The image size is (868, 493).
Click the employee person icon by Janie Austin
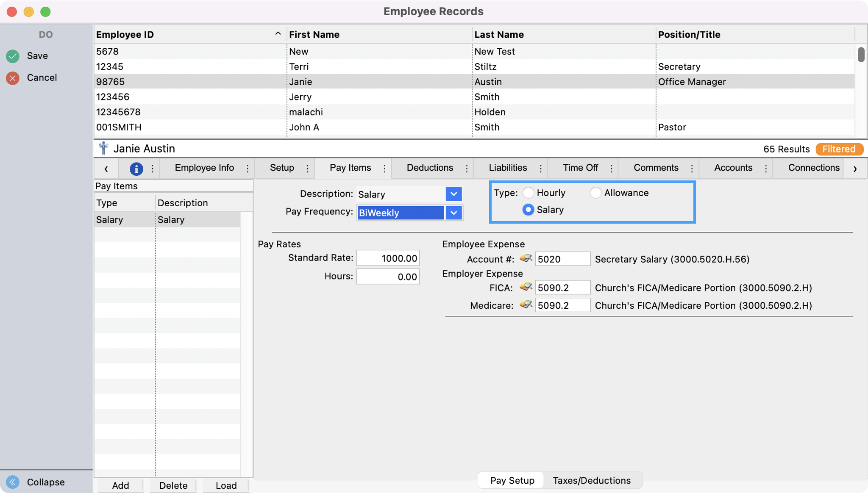pos(103,149)
